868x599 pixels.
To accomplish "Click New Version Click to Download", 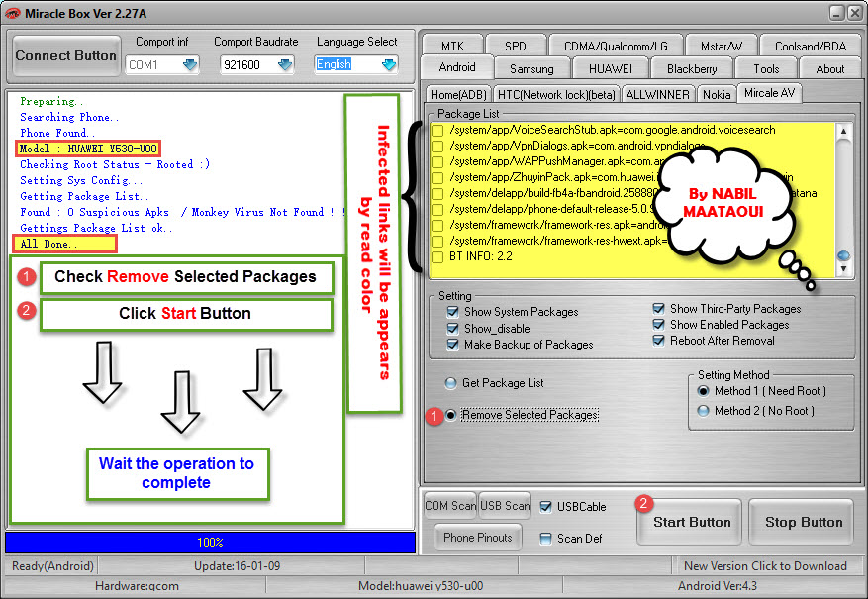I will [x=766, y=566].
